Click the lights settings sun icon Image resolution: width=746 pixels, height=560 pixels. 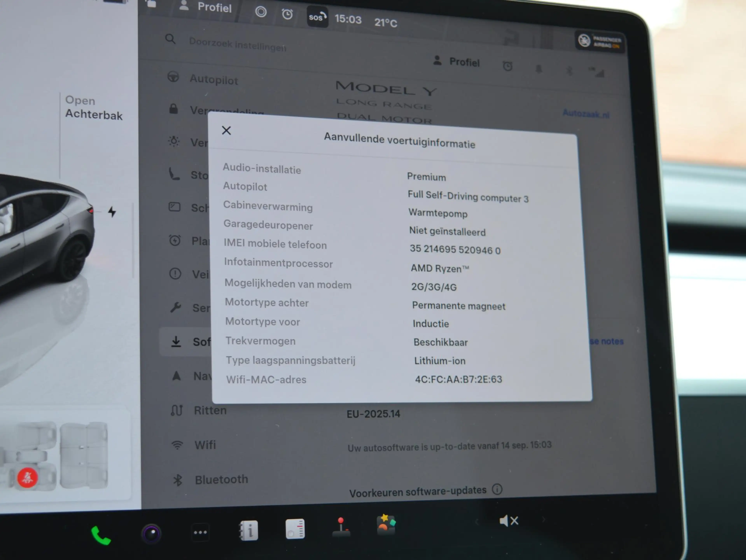174,141
